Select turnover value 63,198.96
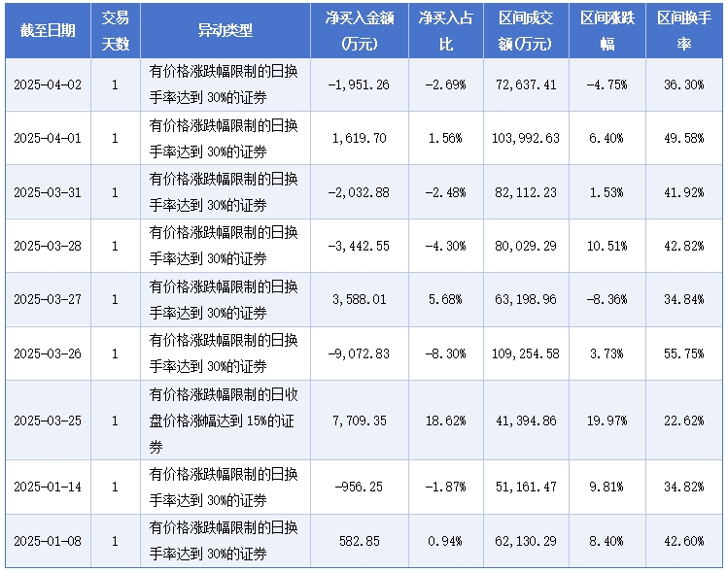The image size is (728, 572). tap(526, 300)
